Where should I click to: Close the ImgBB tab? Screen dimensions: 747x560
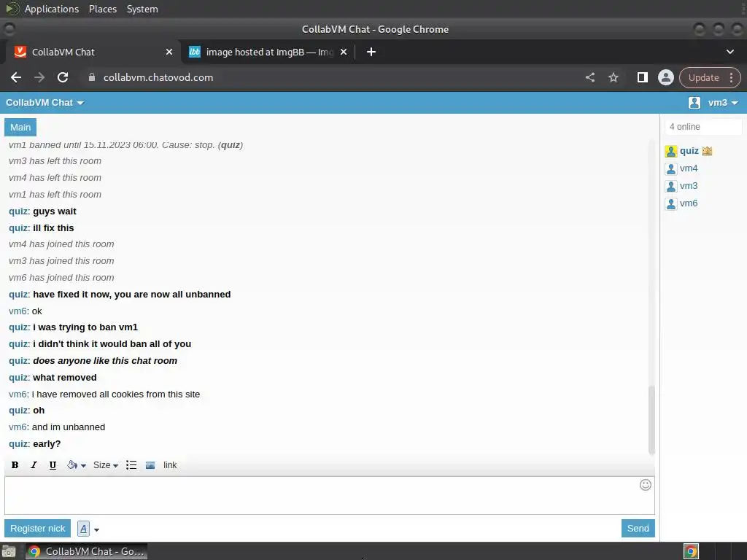344,52
